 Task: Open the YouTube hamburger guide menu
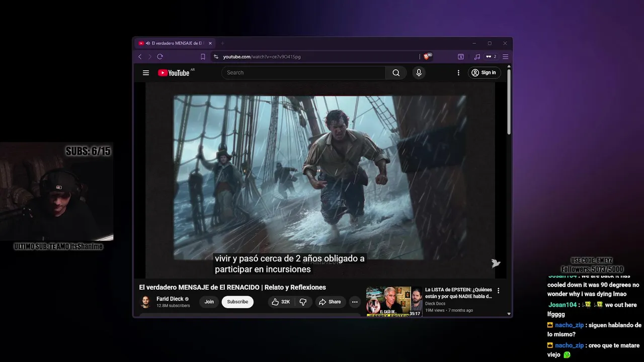click(x=146, y=73)
